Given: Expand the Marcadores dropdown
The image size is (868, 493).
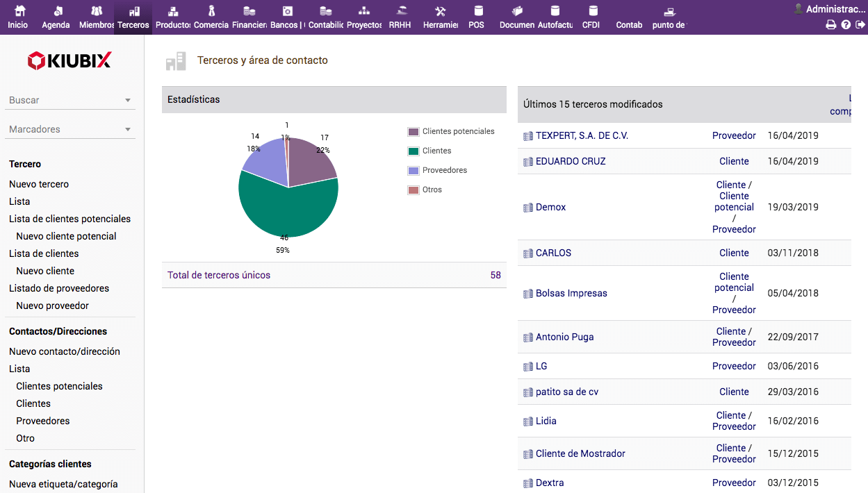Looking at the screenshot, I should pos(128,130).
